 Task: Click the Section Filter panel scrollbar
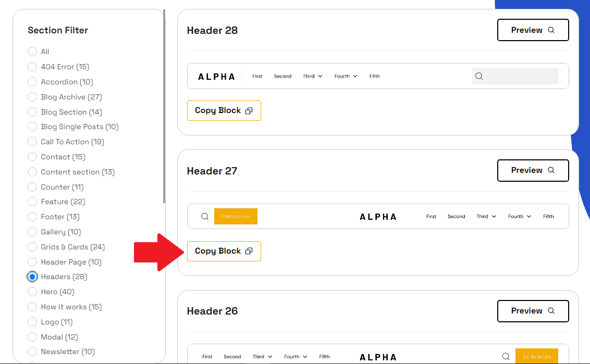[x=164, y=106]
